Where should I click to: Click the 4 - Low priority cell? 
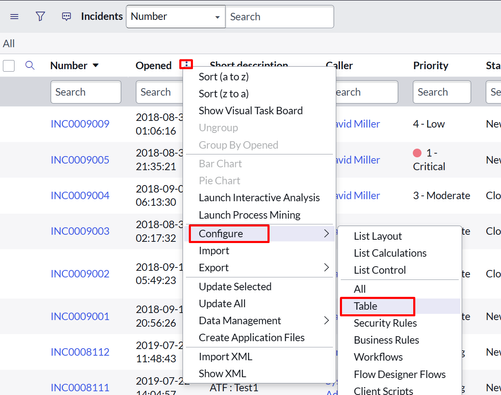click(x=429, y=124)
